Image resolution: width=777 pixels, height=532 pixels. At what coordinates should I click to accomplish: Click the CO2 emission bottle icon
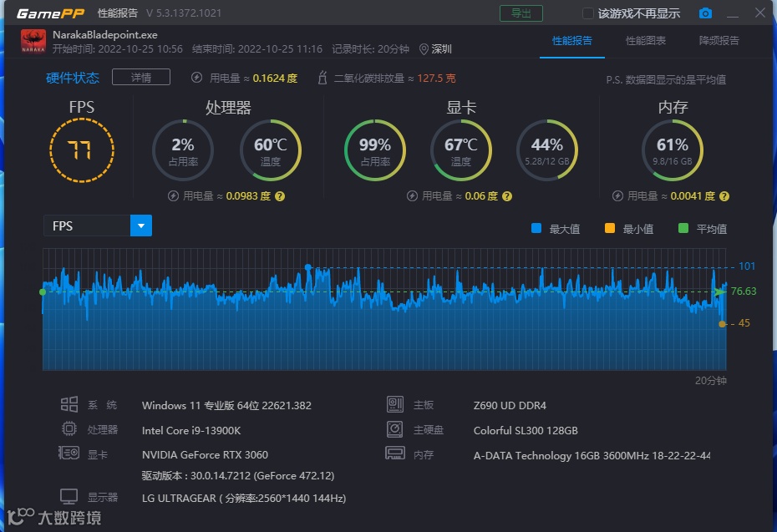coord(322,78)
